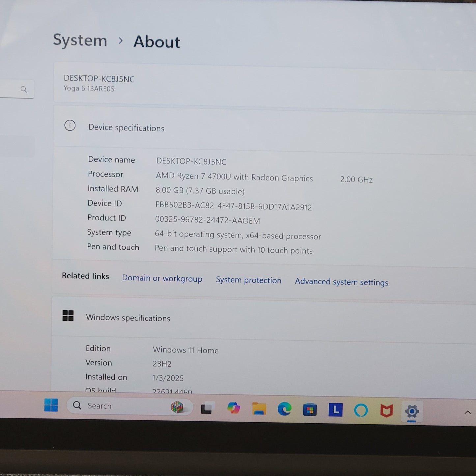The width and height of the screenshot is (476, 476).
Task: Click the Related links label
Action: [x=85, y=276]
